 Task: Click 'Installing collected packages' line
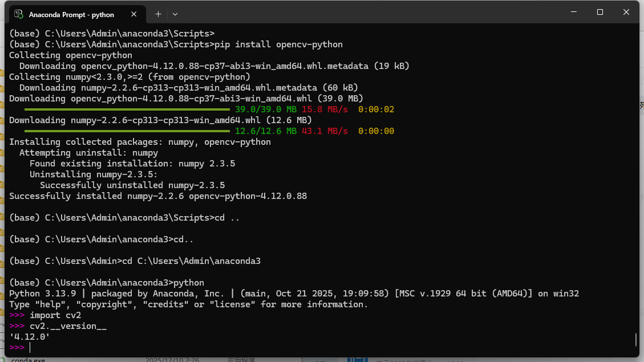140,142
